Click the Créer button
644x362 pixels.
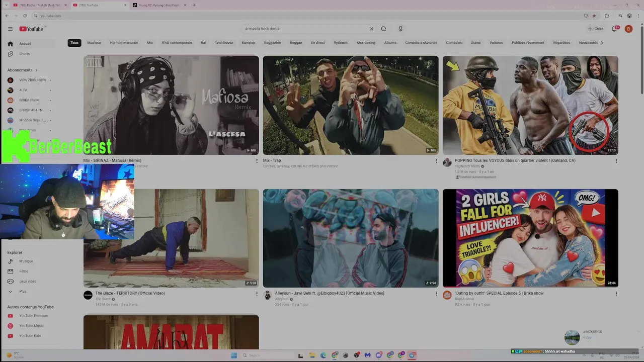(595, 29)
